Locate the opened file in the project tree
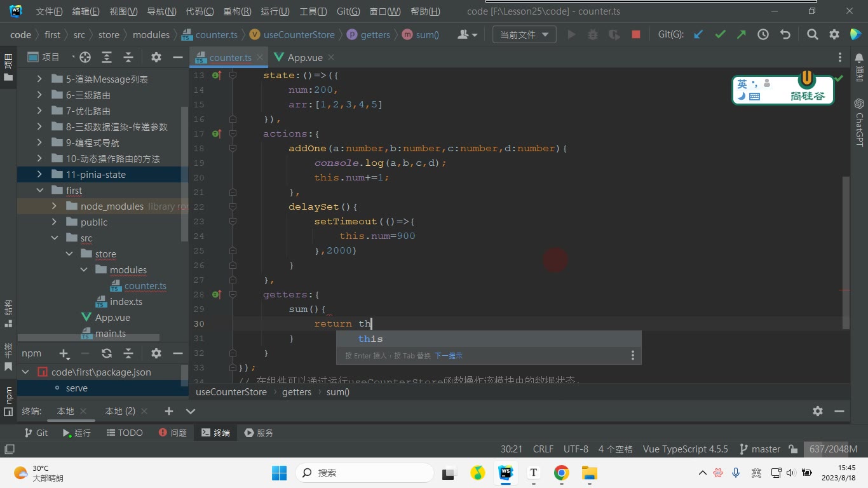 [85, 57]
